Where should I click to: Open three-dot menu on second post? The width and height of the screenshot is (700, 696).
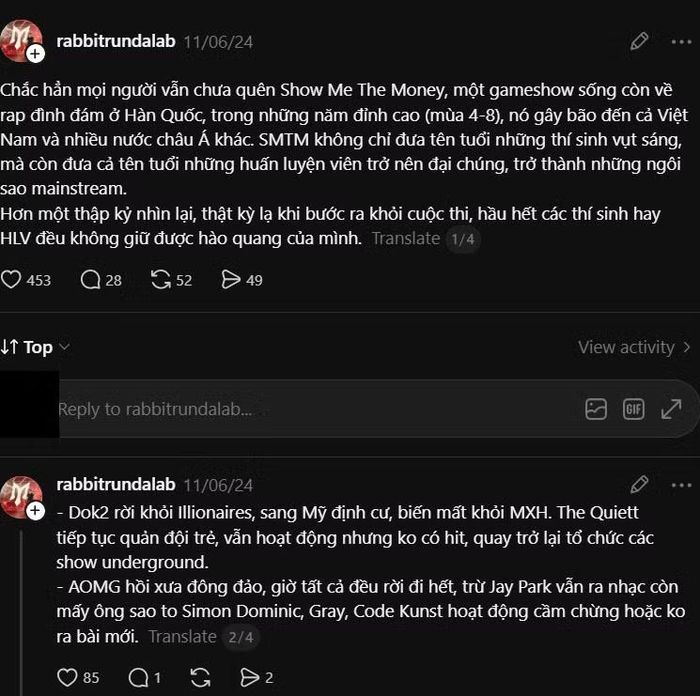coord(681,485)
